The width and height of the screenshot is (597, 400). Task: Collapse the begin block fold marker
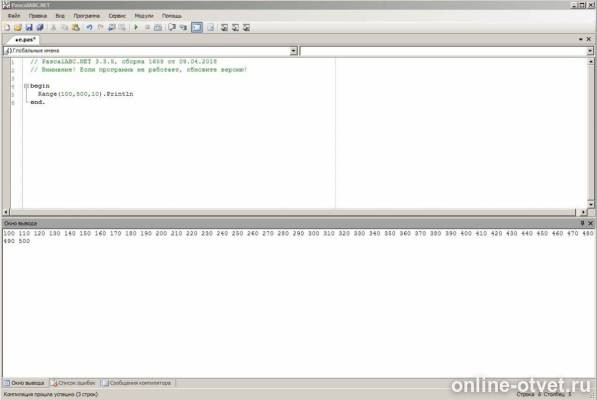click(26, 86)
